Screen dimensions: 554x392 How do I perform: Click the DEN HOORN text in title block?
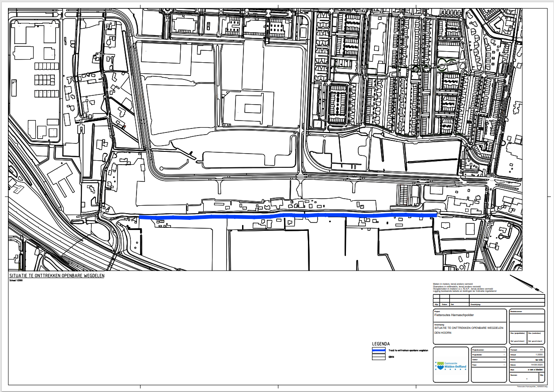pyautogui.click(x=443, y=332)
